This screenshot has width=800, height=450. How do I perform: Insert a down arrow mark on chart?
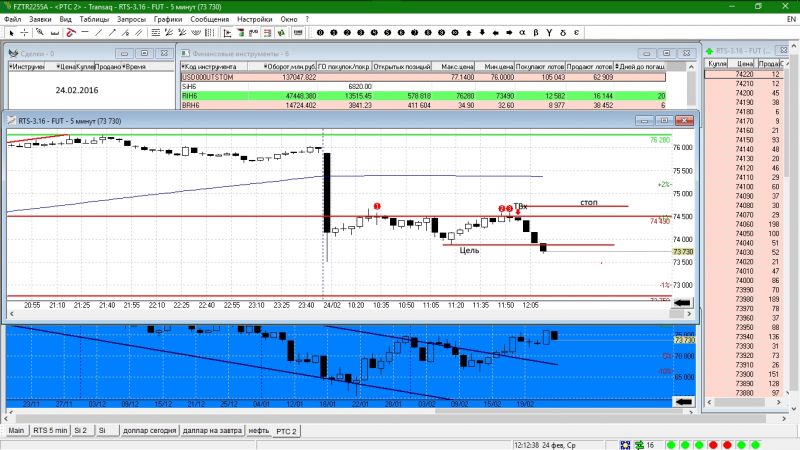pyautogui.click(x=482, y=33)
